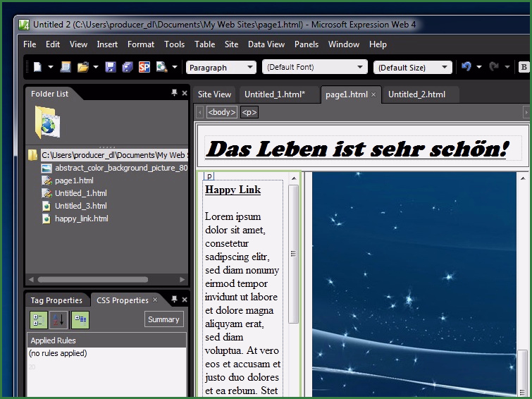Switch to the Untitled_2.html tab
Image resolution: width=532 pixels, height=399 pixels.
tap(416, 94)
